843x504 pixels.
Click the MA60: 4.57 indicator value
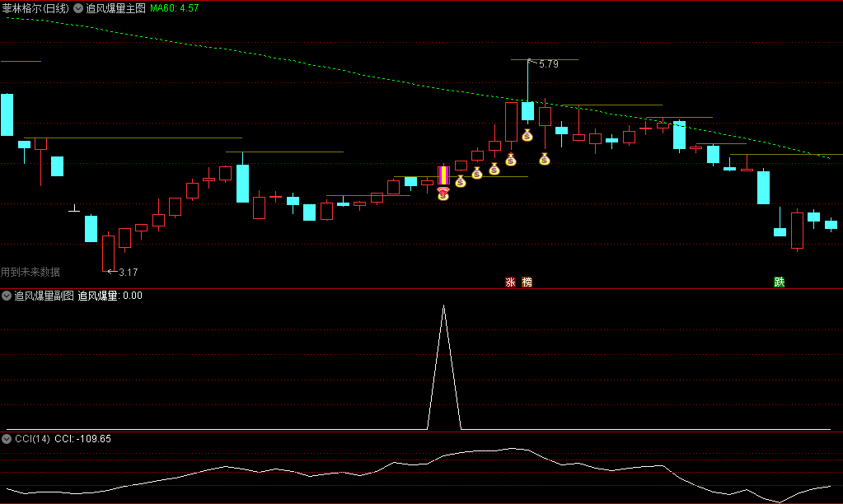(x=174, y=8)
